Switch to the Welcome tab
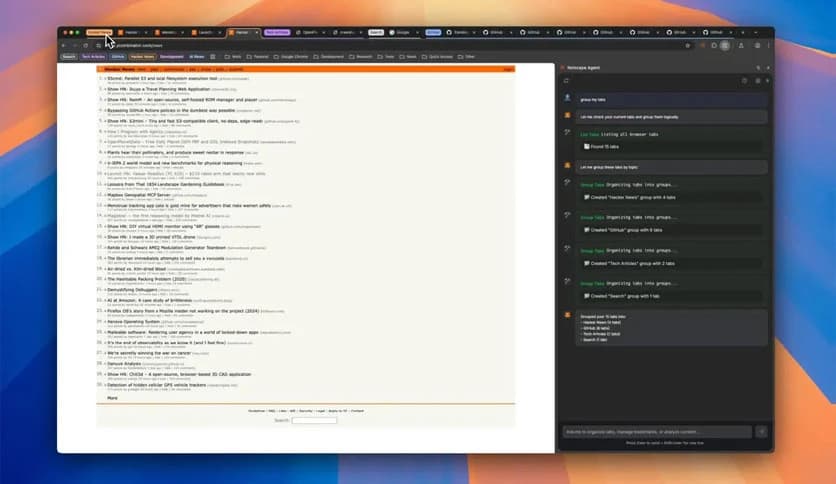 click(x=168, y=33)
